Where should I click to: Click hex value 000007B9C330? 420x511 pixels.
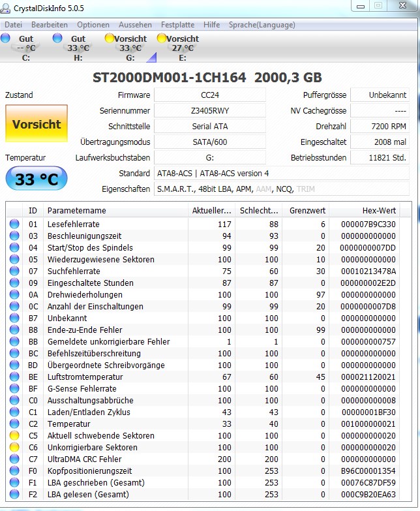tap(368, 225)
